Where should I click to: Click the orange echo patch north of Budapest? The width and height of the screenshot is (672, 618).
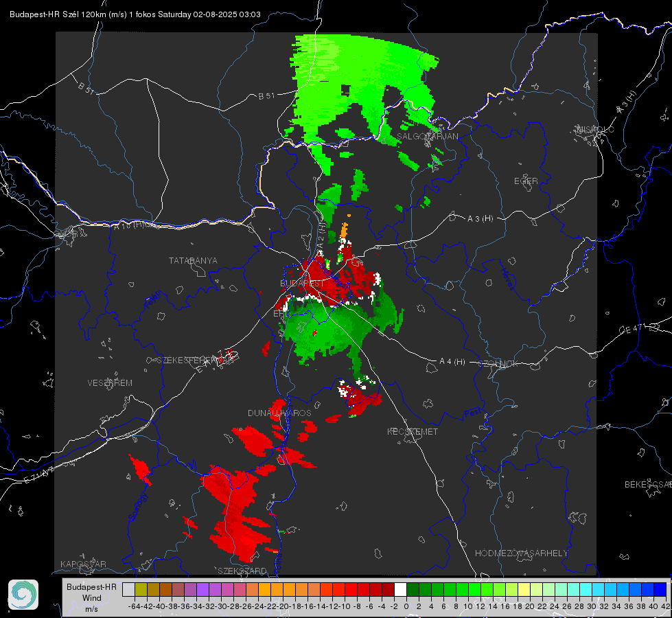(x=344, y=230)
